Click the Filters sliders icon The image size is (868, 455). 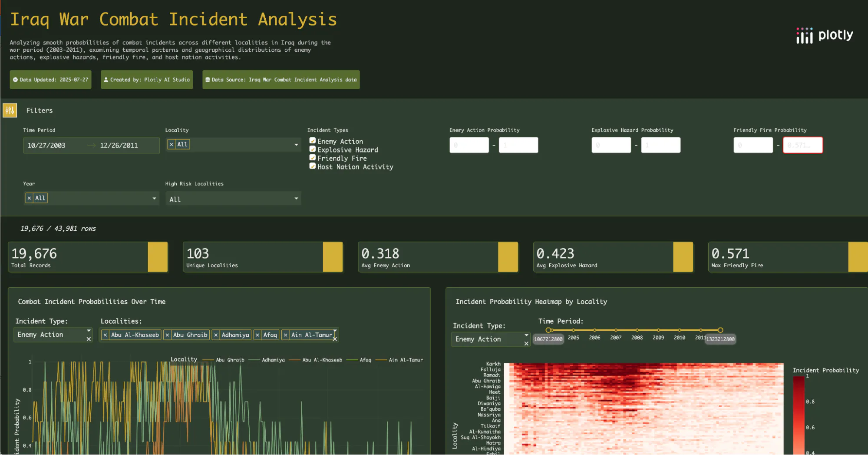[10, 110]
